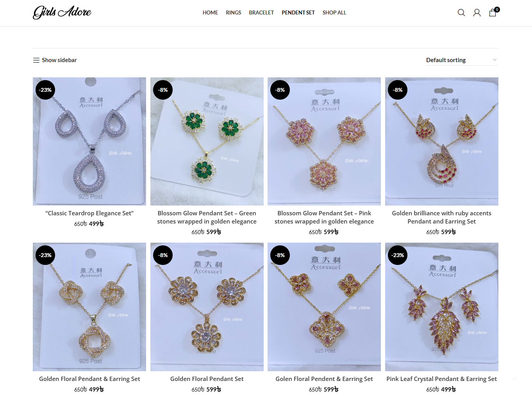Click the hamburger icon beside Show sidebar
The image size is (532, 397).
click(36, 60)
